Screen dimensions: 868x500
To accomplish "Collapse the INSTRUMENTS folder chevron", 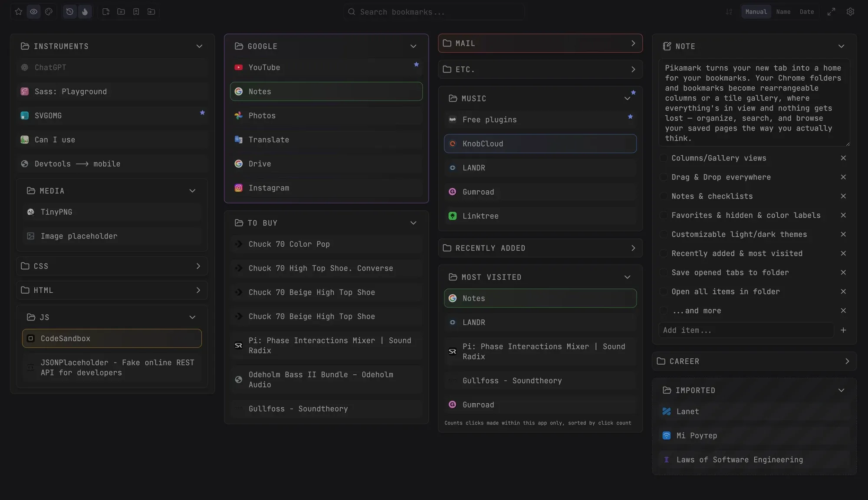I will pos(199,46).
